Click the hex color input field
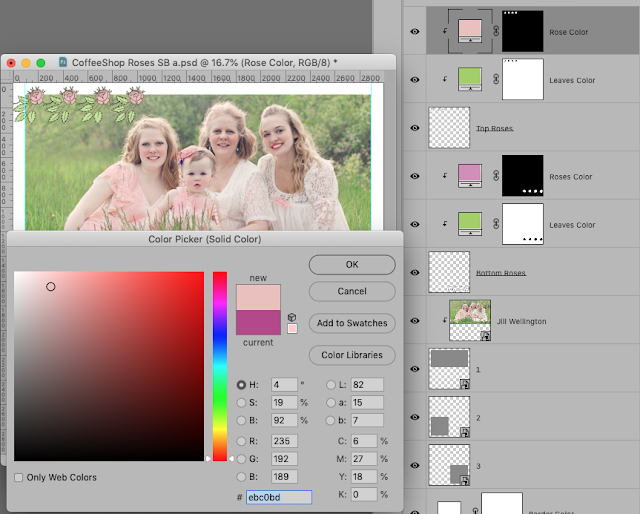Image resolution: width=640 pixels, height=514 pixels. 279,497
